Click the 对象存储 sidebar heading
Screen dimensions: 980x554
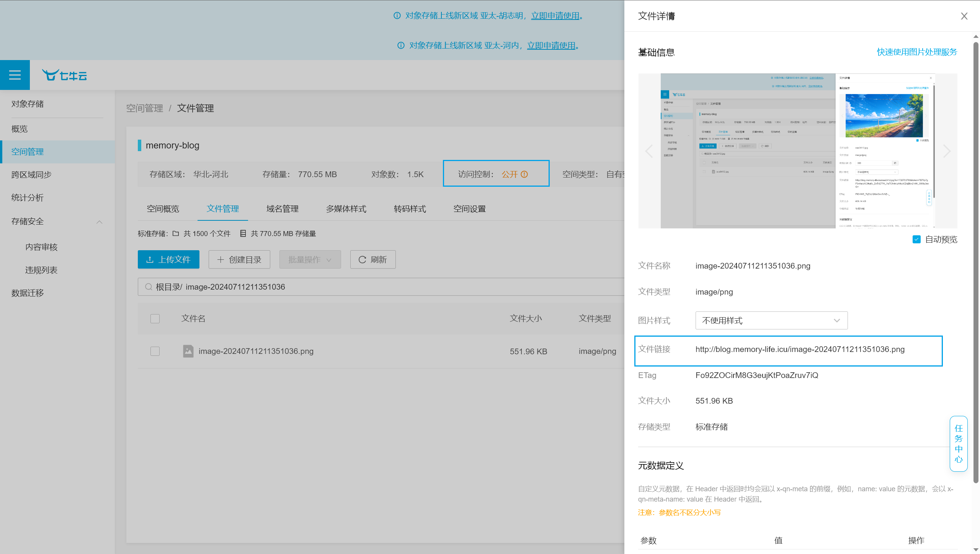pos(28,104)
